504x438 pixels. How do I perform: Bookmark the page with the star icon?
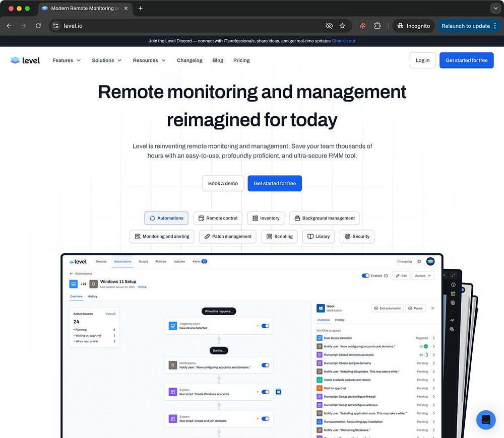[x=342, y=26]
